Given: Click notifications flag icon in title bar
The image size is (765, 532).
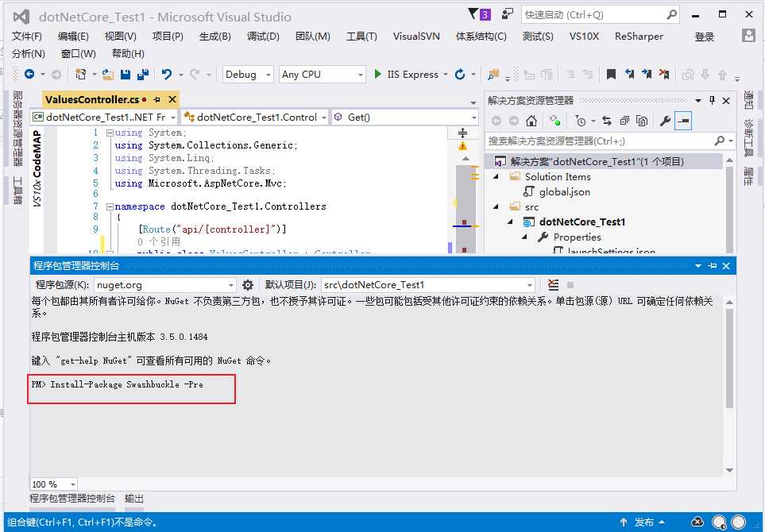Looking at the screenshot, I should 473,13.
